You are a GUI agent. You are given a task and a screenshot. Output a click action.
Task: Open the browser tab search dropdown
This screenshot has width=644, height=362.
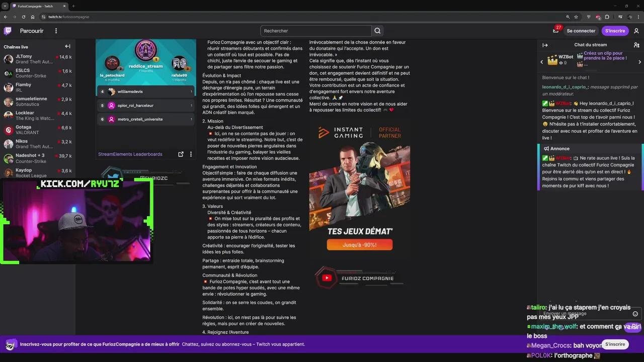[5, 6]
